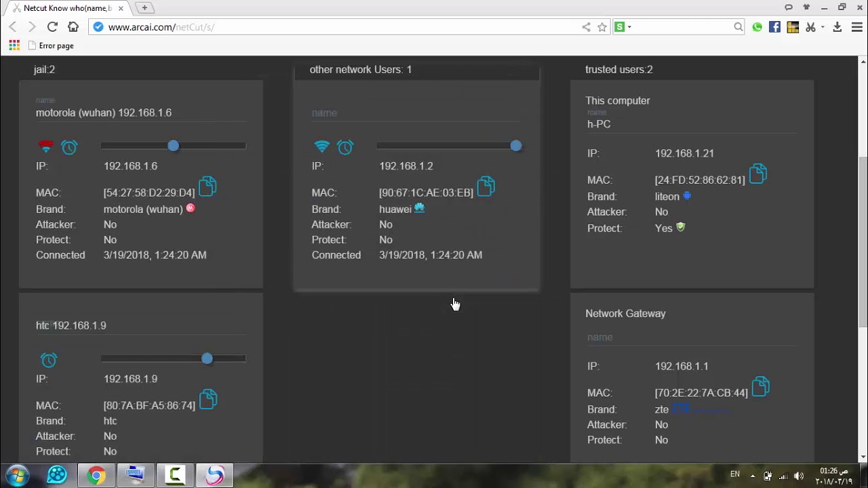
Task: Open Camtasia green C taskbar icon
Action: click(175, 476)
